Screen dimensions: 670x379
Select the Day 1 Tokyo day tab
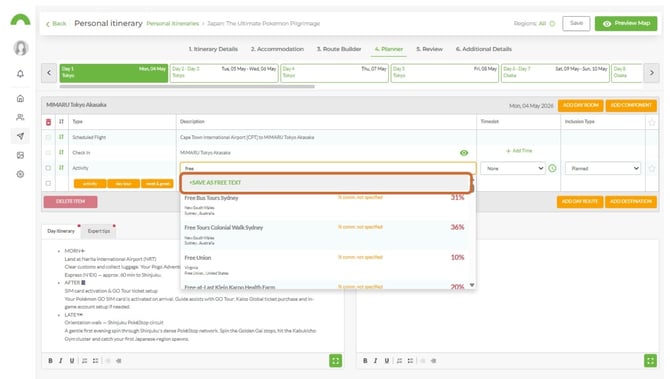tap(113, 73)
